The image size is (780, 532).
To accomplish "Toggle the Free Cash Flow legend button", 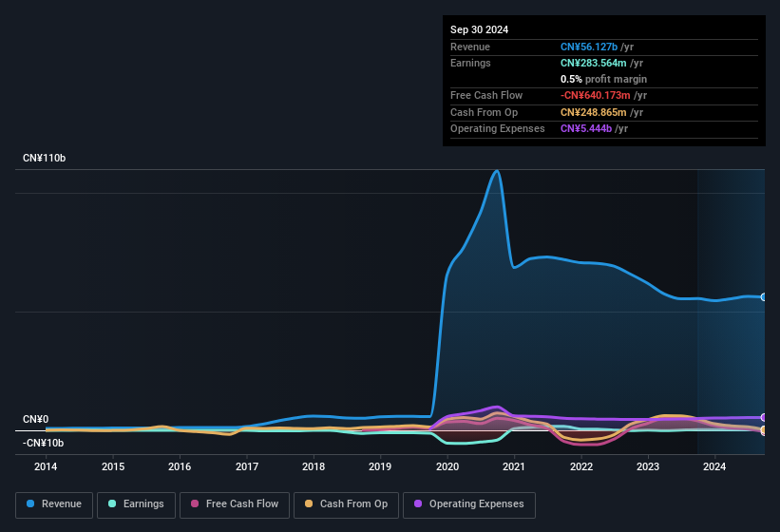I will (x=235, y=504).
